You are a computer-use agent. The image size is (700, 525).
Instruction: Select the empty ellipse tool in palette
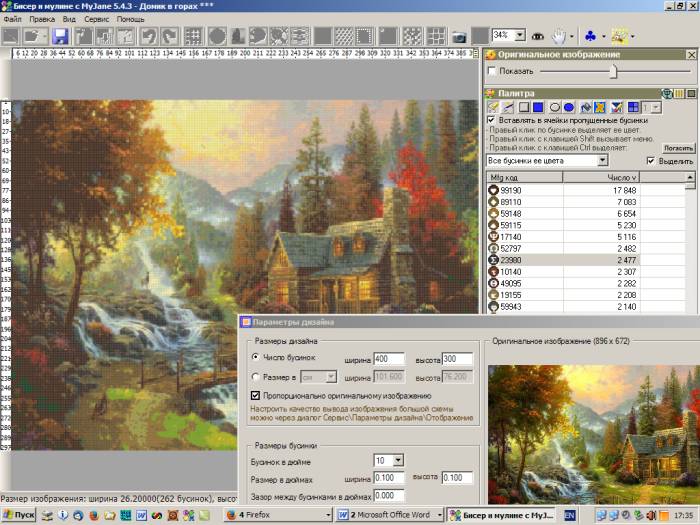[x=554, y=107]
